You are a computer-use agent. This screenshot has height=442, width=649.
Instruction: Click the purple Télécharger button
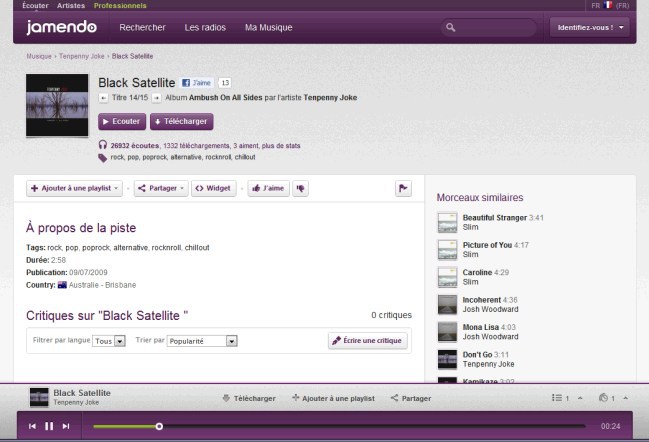tap(182, 122)
